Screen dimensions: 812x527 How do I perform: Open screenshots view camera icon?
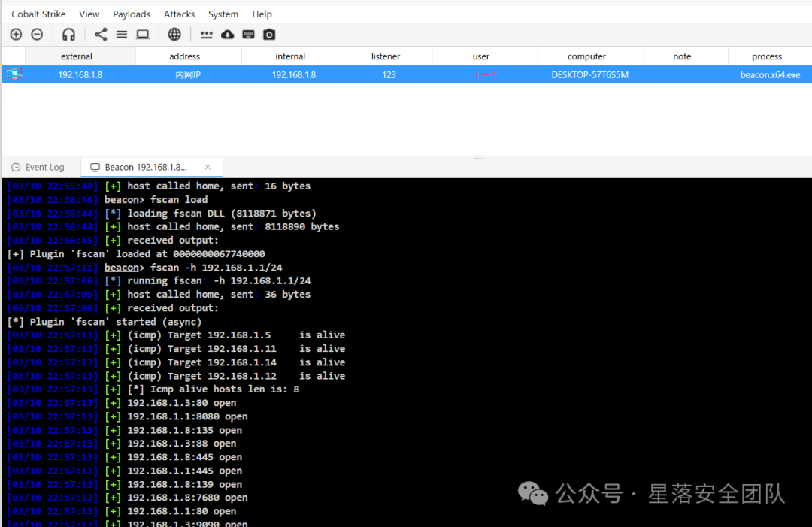[269, 34]
